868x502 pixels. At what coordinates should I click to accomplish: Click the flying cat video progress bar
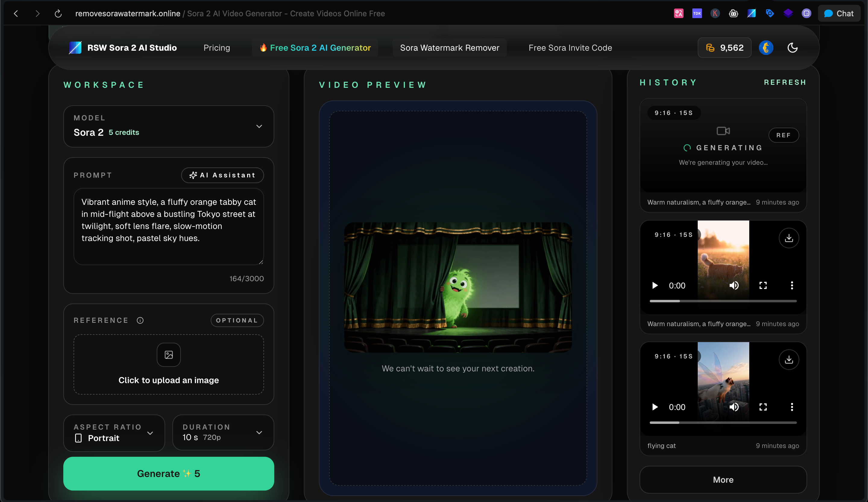point(722,423)
